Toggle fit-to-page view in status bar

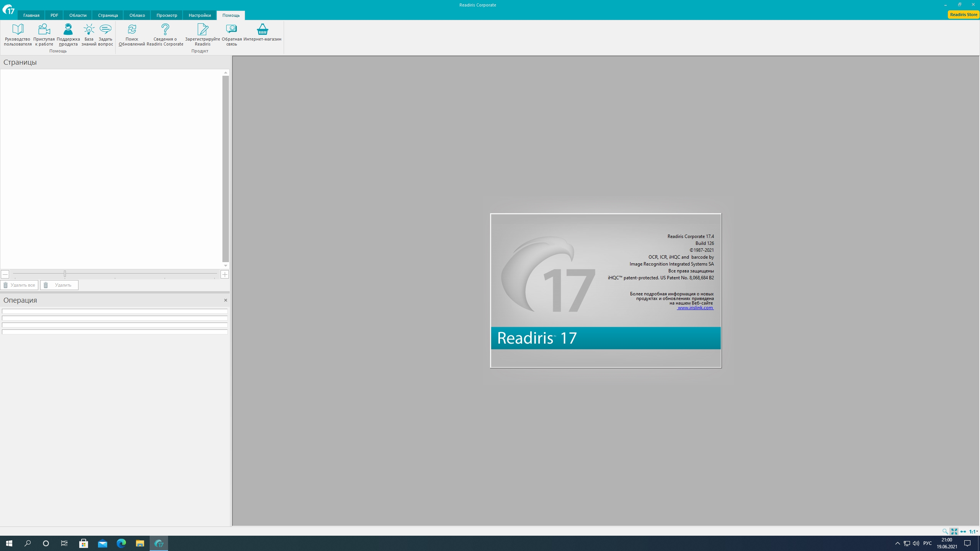pos(954,531)
